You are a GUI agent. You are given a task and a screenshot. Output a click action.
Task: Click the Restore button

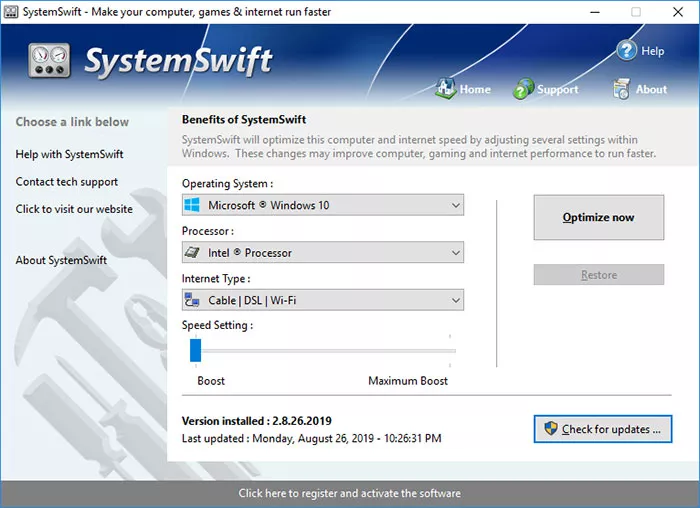pos(599,275)
